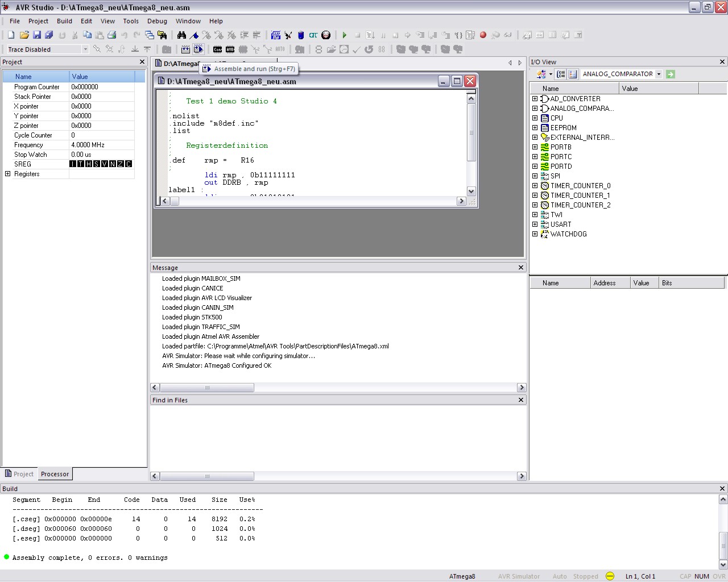
Task: Switch to the Project tab at panel bottom
Action: (x=19, y=474)
